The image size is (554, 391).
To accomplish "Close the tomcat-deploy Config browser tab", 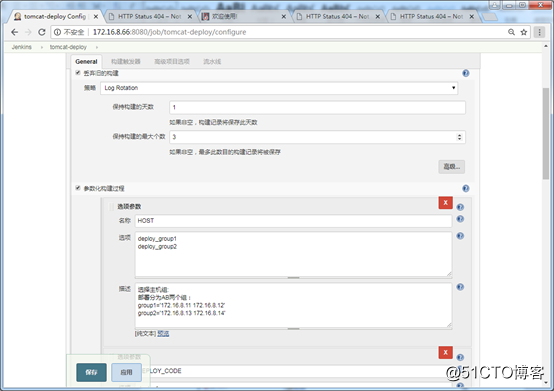I will pos(96,17).
